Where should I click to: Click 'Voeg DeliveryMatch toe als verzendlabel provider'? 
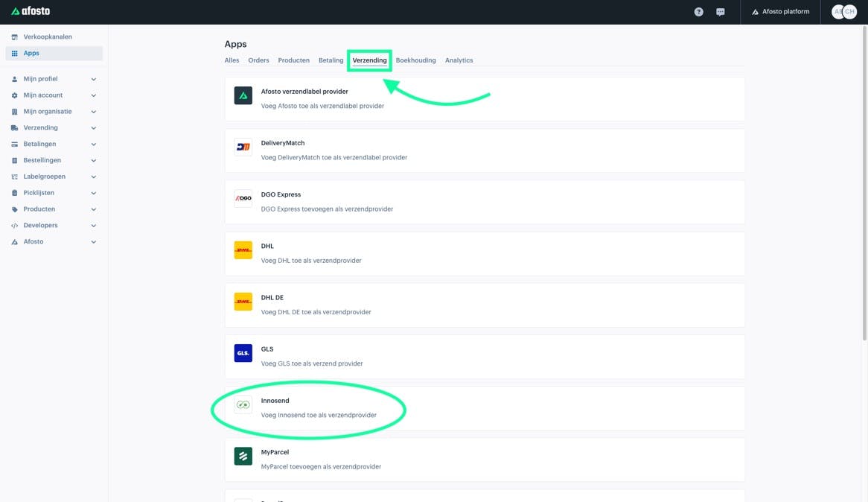point(334,157)
